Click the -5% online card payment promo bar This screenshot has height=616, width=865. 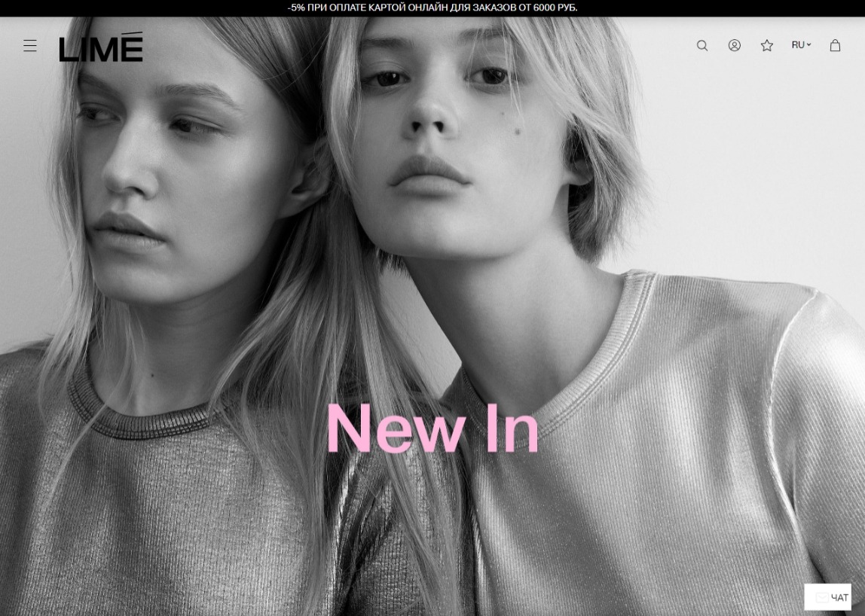[432, 8]
